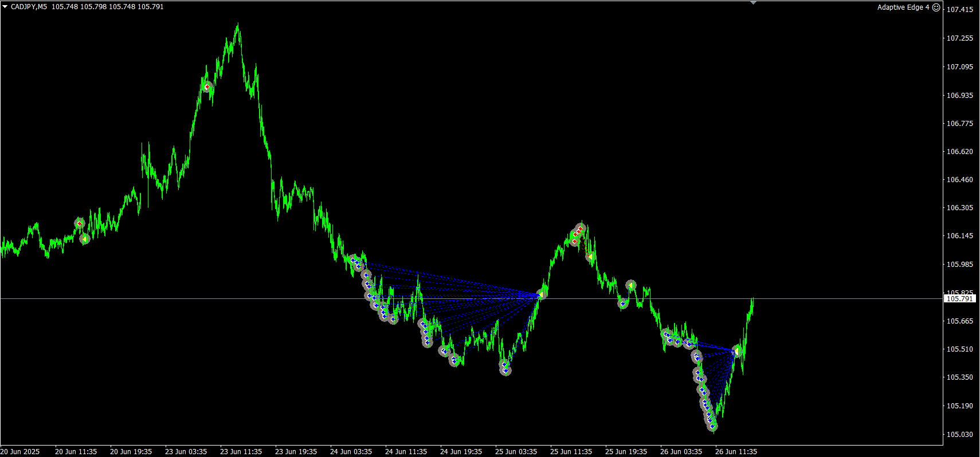
Task: Click price level 105.030 on the axis
Action: pos(959,435)
